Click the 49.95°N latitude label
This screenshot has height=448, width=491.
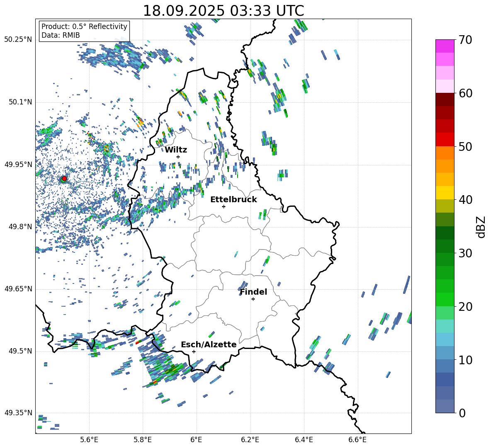pyautogui.click(x=18, y=164)
